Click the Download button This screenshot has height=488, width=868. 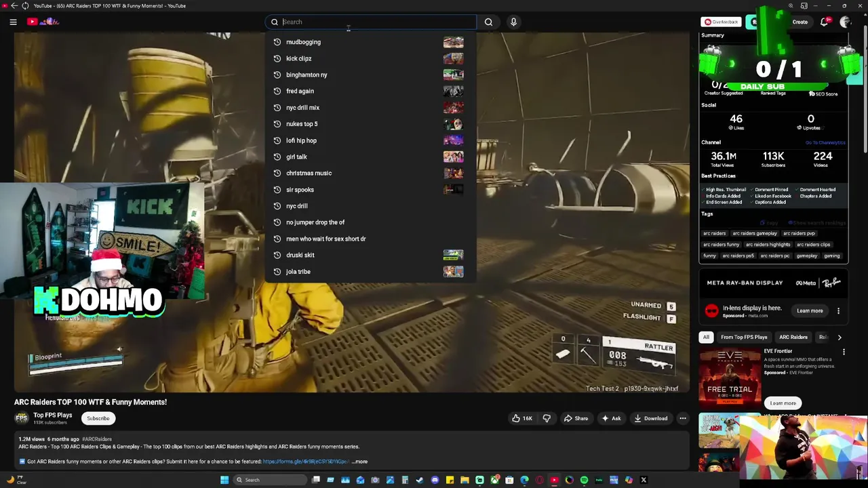click(651, 418)
